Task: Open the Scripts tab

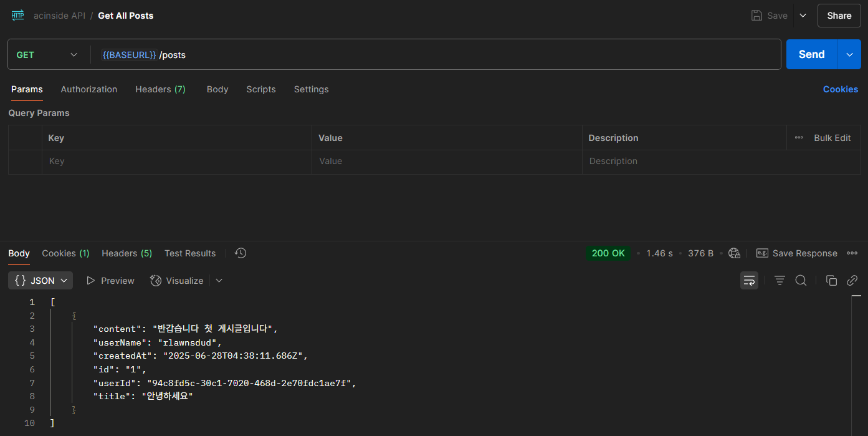Action: [x=261, y=89]
